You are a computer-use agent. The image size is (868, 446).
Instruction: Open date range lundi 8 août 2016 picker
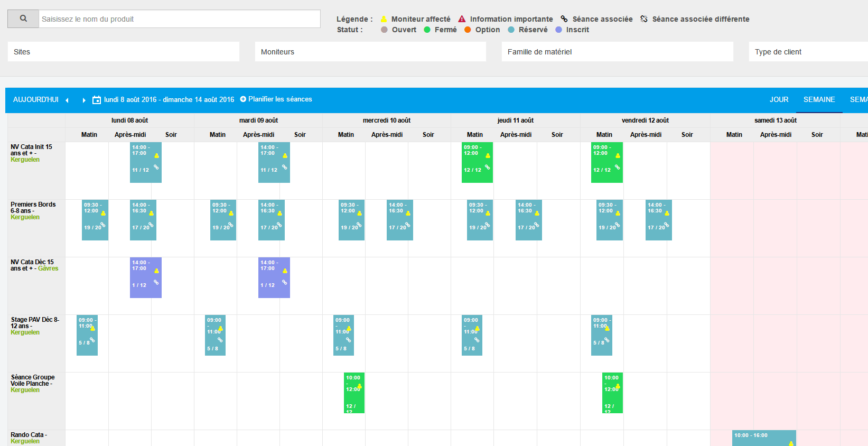[169, 99]
